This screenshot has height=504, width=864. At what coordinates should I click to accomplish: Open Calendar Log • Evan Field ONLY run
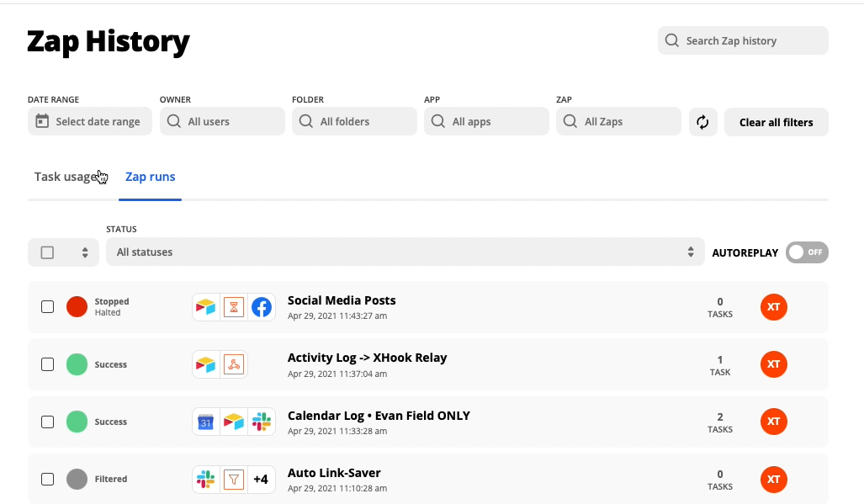coord(379,416)
